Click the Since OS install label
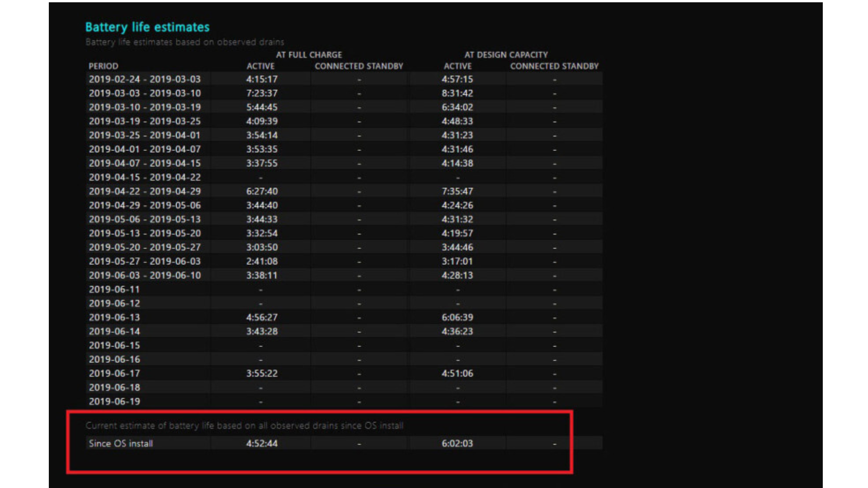The image size is (868, 488). [x=121, y=443]
